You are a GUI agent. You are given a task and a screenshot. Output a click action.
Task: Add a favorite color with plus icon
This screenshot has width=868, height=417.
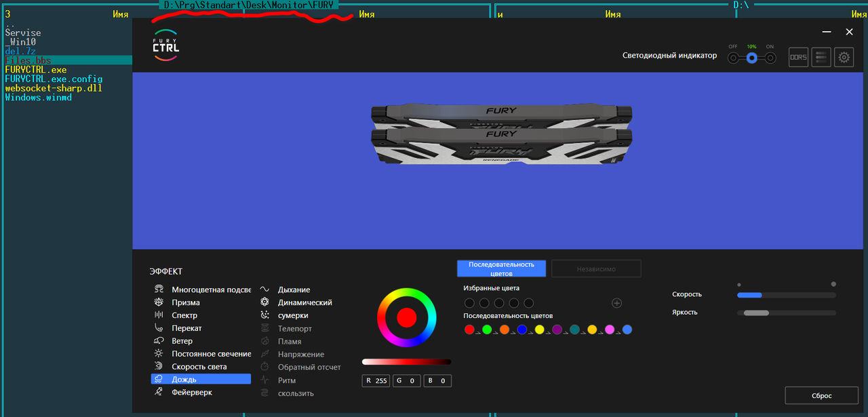point(616,303)
